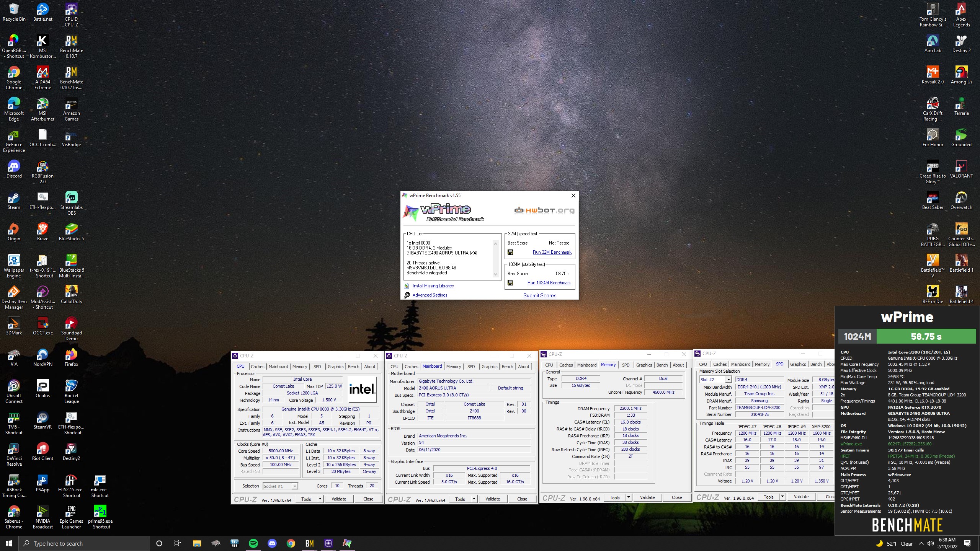
Task: Click Validate in CPU-Z Memory window
Action: pos(647,497)
